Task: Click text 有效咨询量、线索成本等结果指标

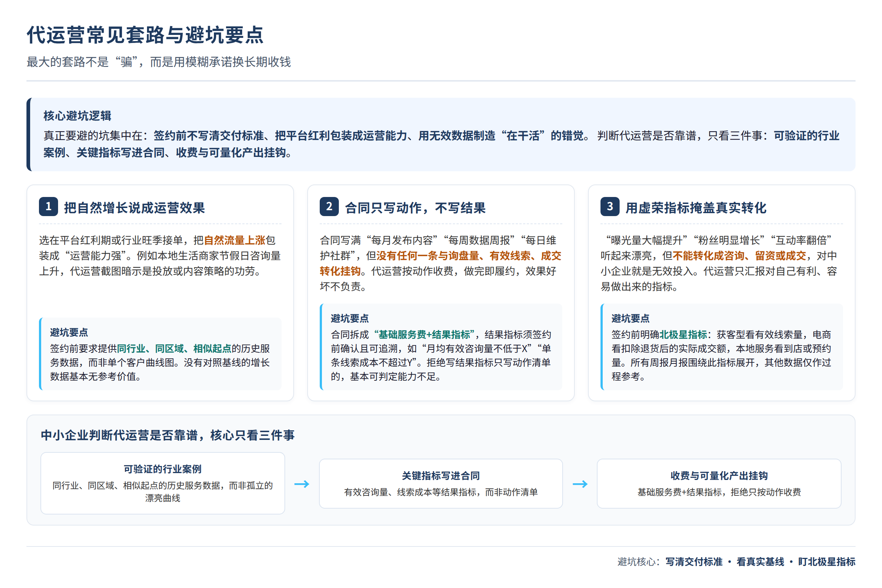Action: point(412,492)
